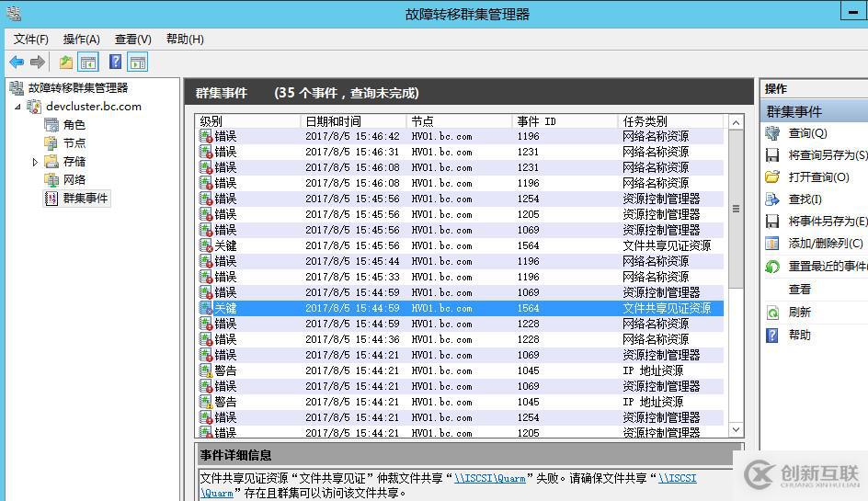Toggle the action pane toolbar icon

(138, 63)
